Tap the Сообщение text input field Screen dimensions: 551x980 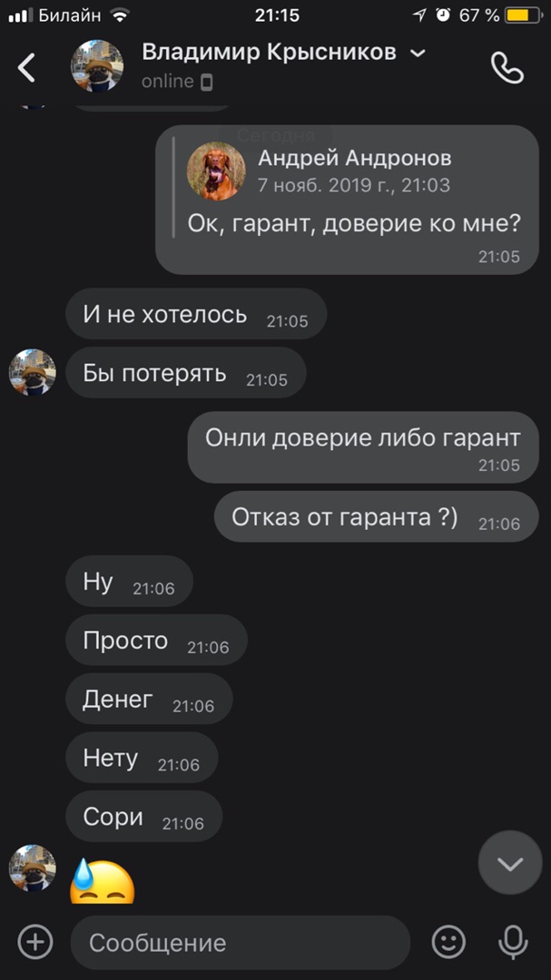point(241,943)
